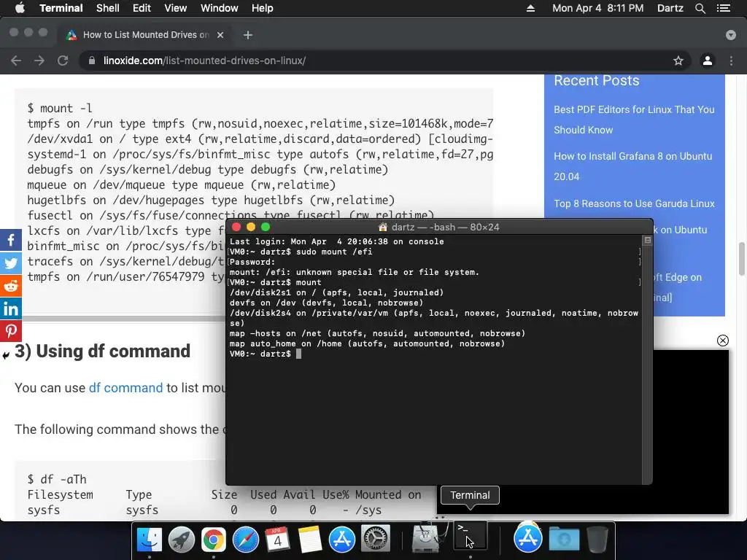Click the '$ mount -l' code line
This screenshot has height=560, width=747.
[x=60, y=108]
